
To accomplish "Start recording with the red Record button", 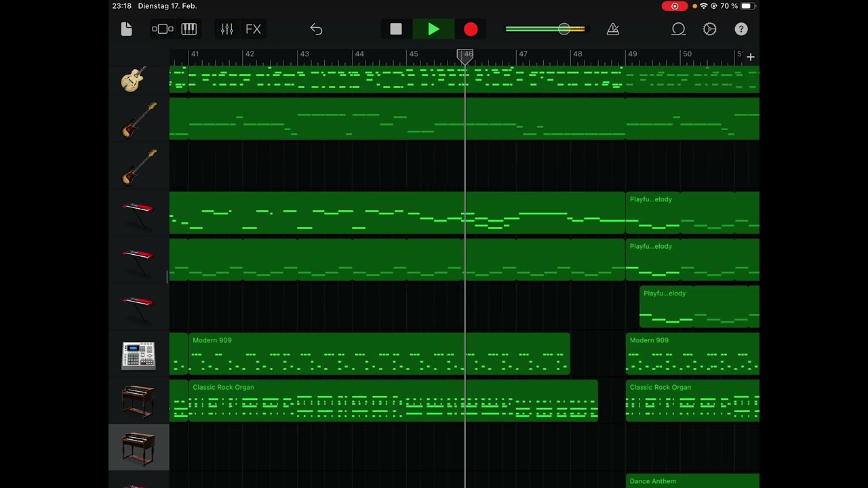I will [x=471, y=29].
